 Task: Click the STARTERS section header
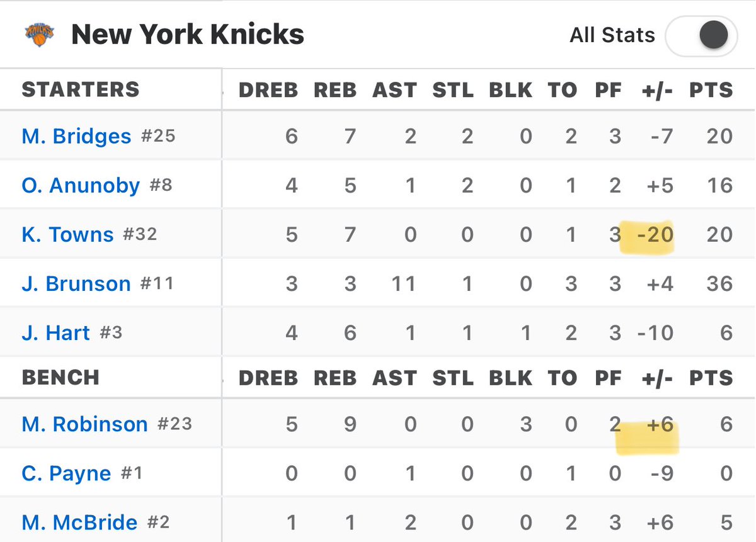[81, 89]
